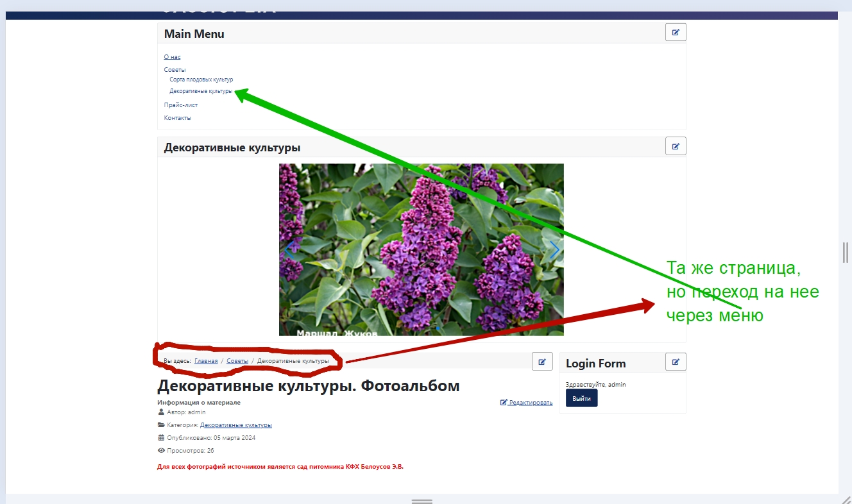Open the breadcrumbs module edit icon
The height and width of the screenshot is (504, 852).
tap(542, 362)
